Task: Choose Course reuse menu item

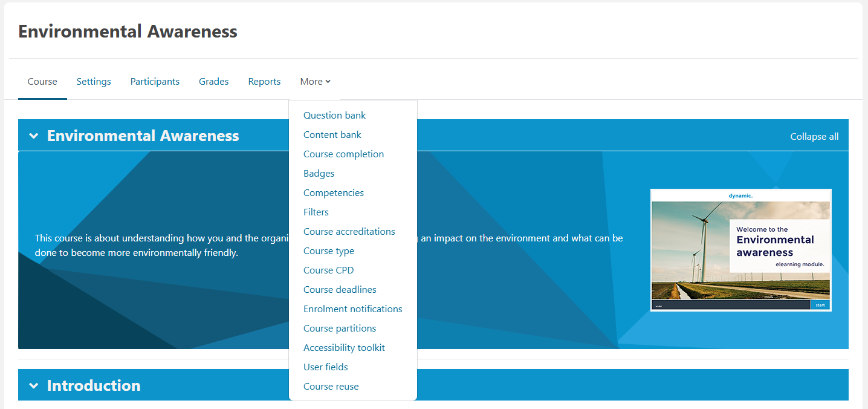Action: pyautogui.click(x=331, y=387)
